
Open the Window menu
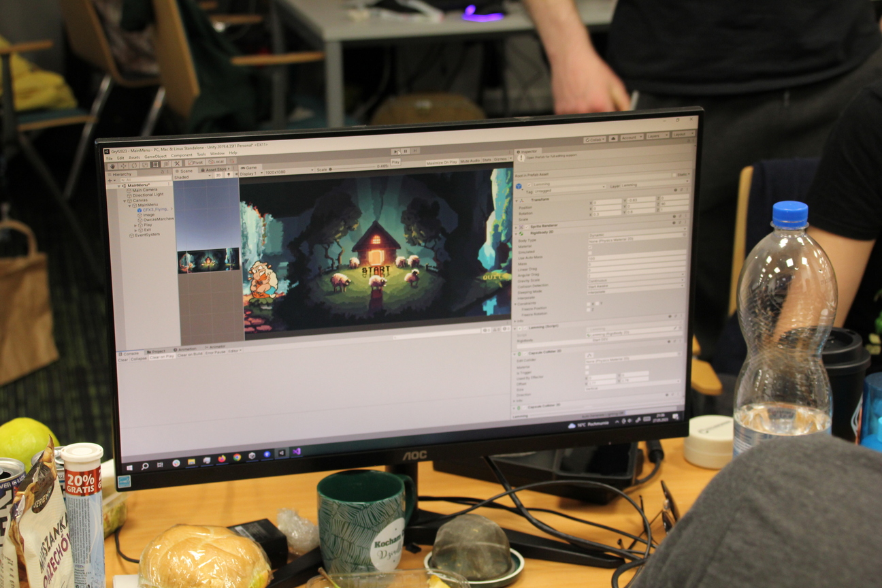pos(217,153)
